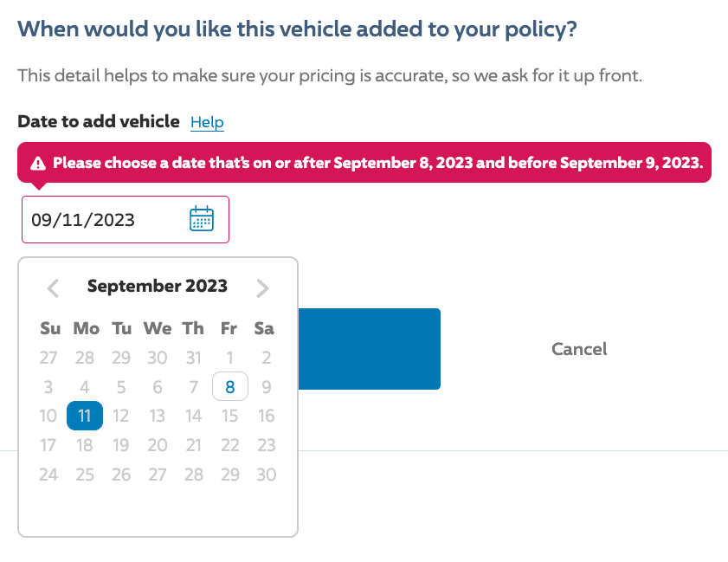This screenshot has width=728, height=562.
Task: Choose September 1 in calendar
Action: pyautogui.click(x=229, y=358)
